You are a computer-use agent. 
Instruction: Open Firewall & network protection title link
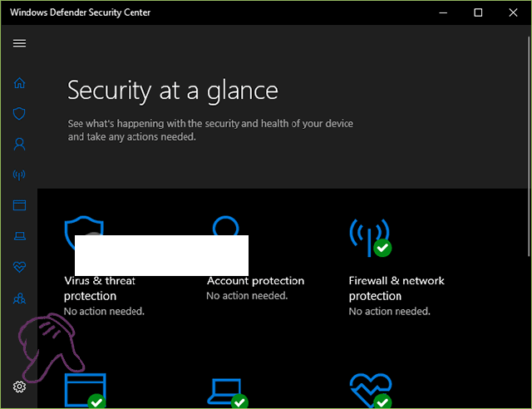397,288
